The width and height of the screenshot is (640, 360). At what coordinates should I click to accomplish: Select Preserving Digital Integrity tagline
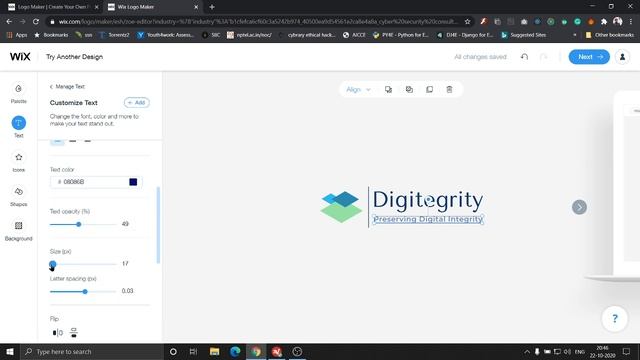click(428, 219)
